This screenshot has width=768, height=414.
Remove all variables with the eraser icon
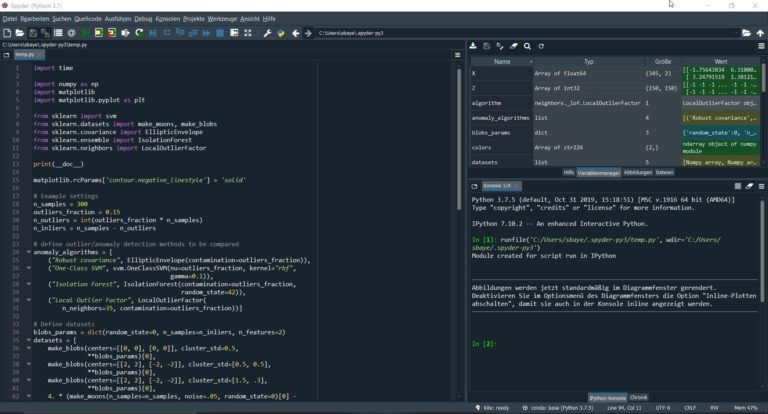pyautogui.click(x=513, y=46)
